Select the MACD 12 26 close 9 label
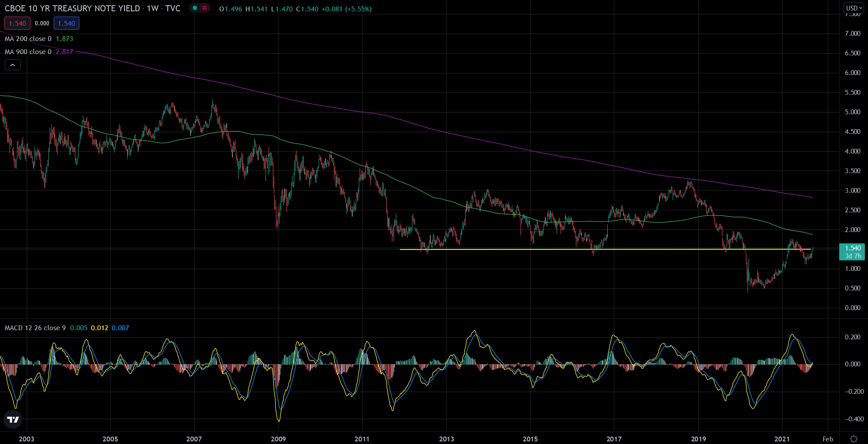Screen dimensions: 868x444 [x=35, y=328]
